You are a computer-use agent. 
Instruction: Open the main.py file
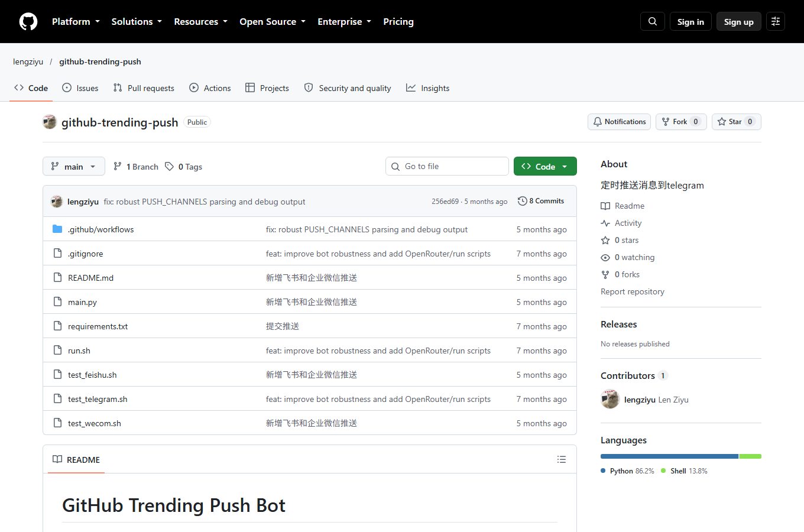click(x=82, y=302)
